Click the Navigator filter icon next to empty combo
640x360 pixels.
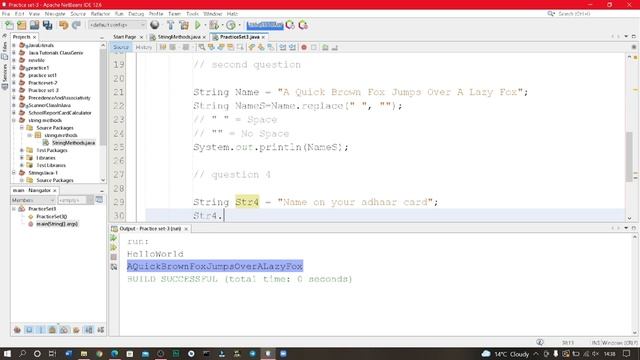[99, 200]
